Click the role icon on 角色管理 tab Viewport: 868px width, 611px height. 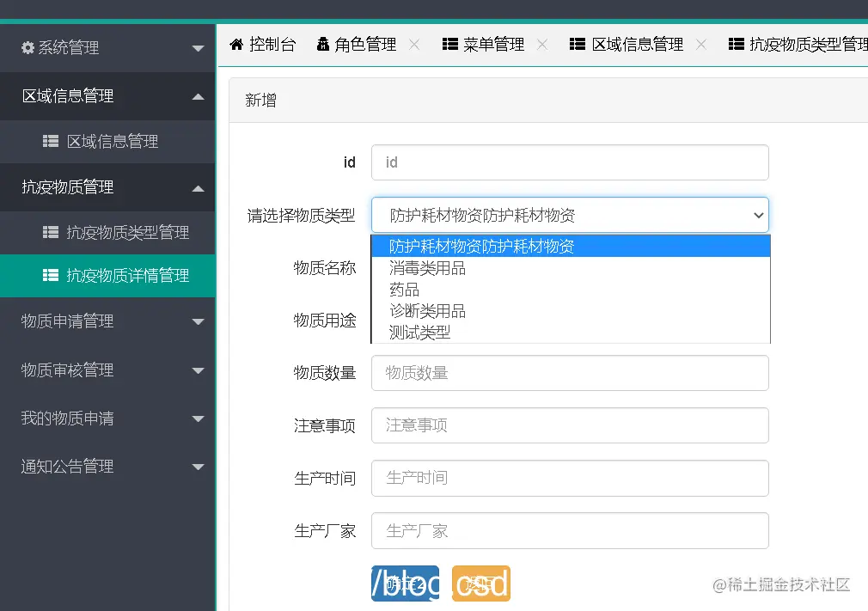(323, 45)
